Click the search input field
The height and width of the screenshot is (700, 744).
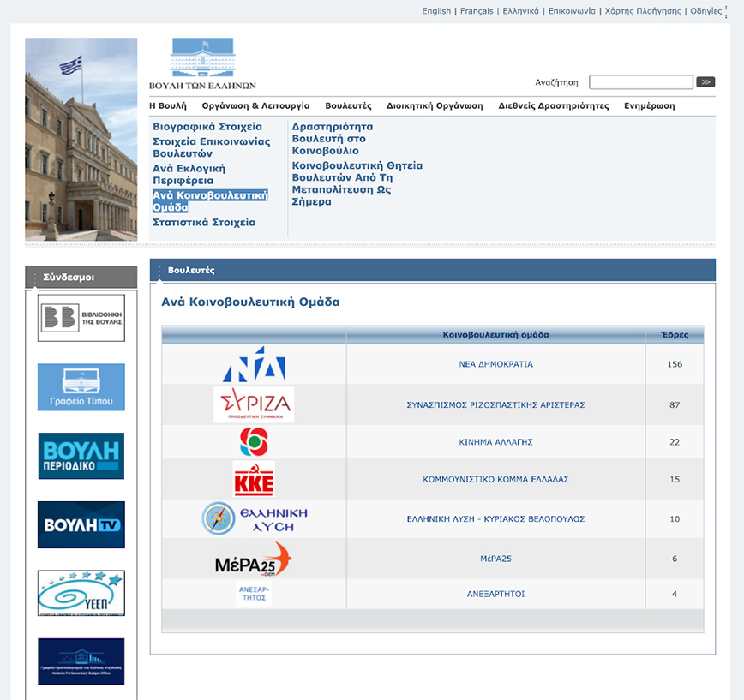point(640,82)
